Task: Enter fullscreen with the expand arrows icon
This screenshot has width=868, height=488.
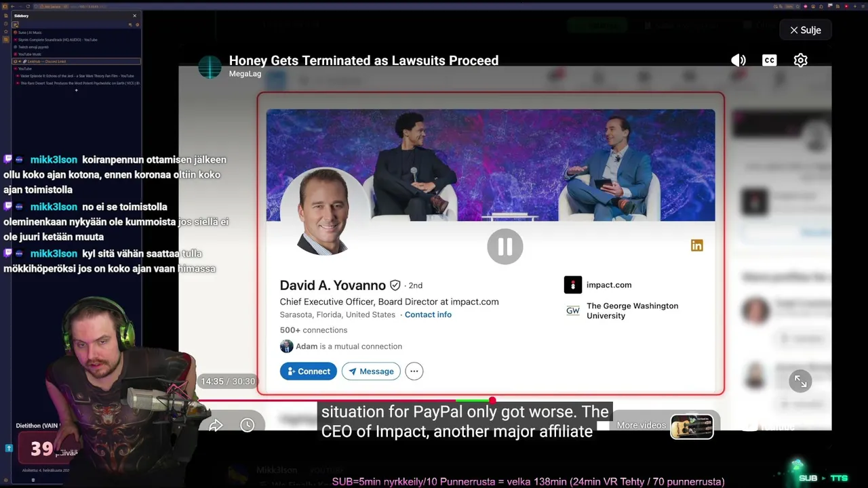Action: coord(800,381)
